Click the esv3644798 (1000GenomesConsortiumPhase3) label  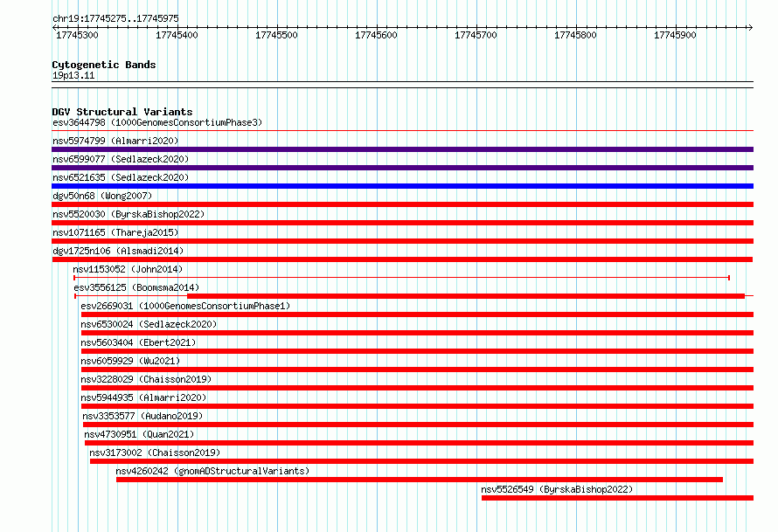coord(157,122)
